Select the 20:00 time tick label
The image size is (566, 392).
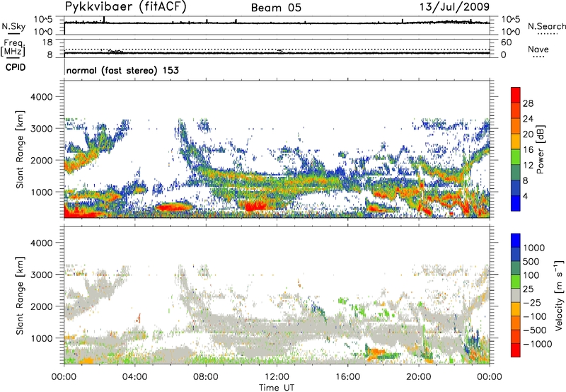coord(418,377)
